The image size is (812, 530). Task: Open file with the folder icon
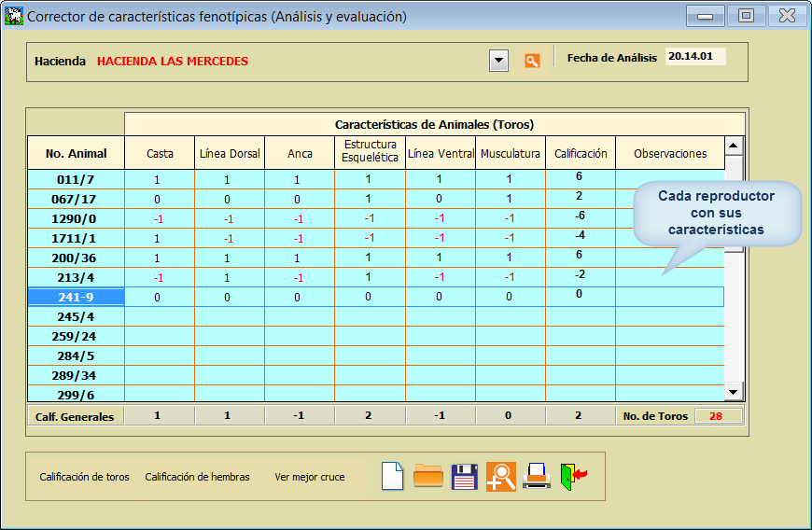coord(427,476)
